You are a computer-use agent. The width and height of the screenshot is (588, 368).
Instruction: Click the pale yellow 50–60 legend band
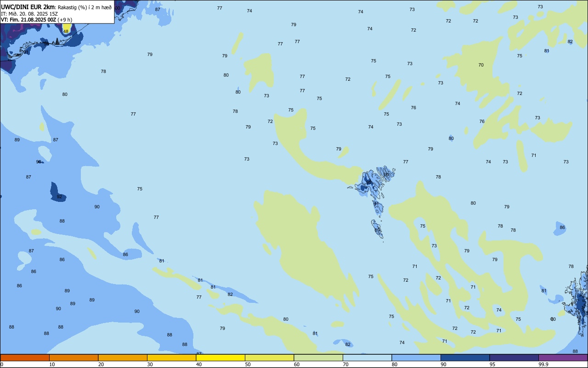(x=269, y=357)
